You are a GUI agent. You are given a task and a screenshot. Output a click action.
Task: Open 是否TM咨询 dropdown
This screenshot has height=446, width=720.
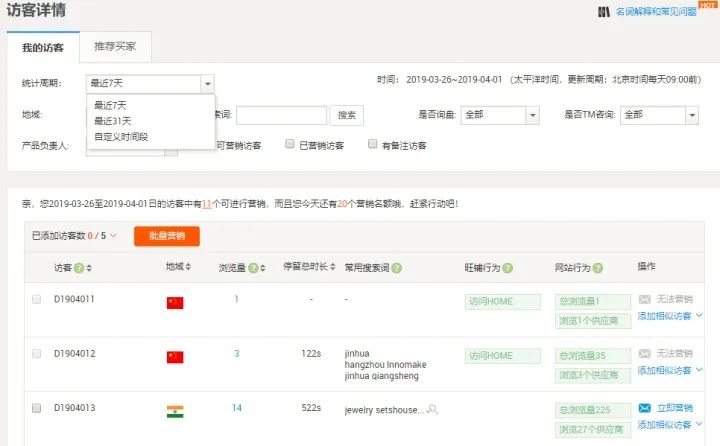point(659,115)
